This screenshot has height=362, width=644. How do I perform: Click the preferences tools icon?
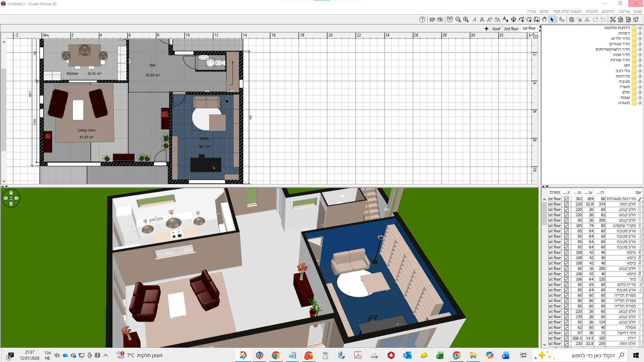613,20
